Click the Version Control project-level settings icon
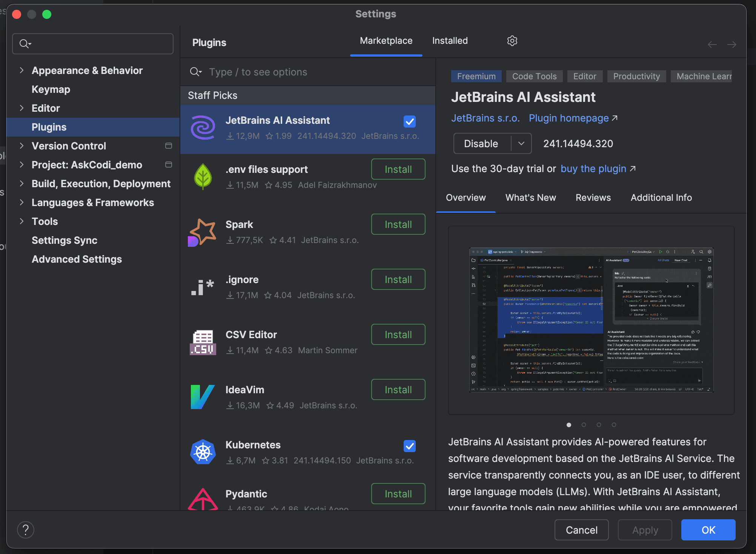This screenshot has width=756, height=554. [x=169, y=146]
